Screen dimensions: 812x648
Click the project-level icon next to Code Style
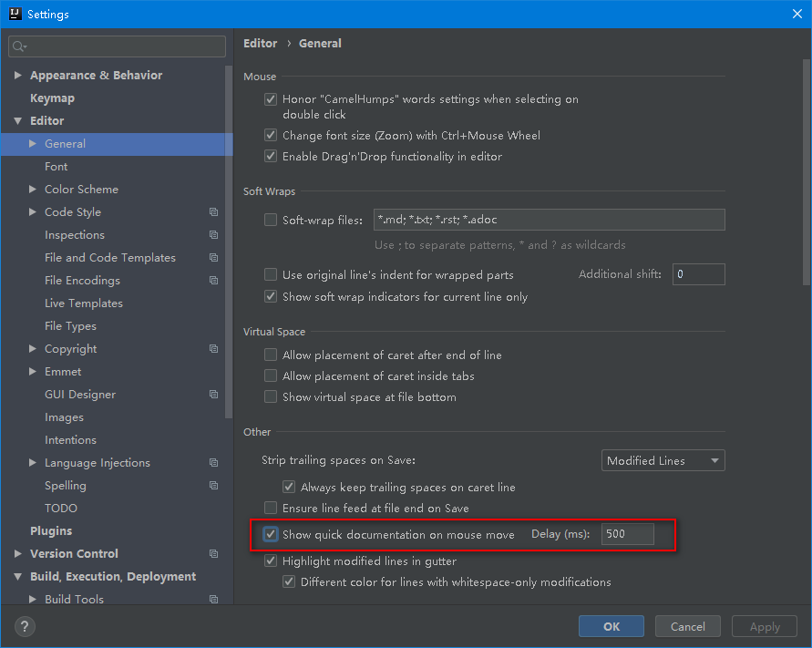pyautogui.click(x=213, y=211)
